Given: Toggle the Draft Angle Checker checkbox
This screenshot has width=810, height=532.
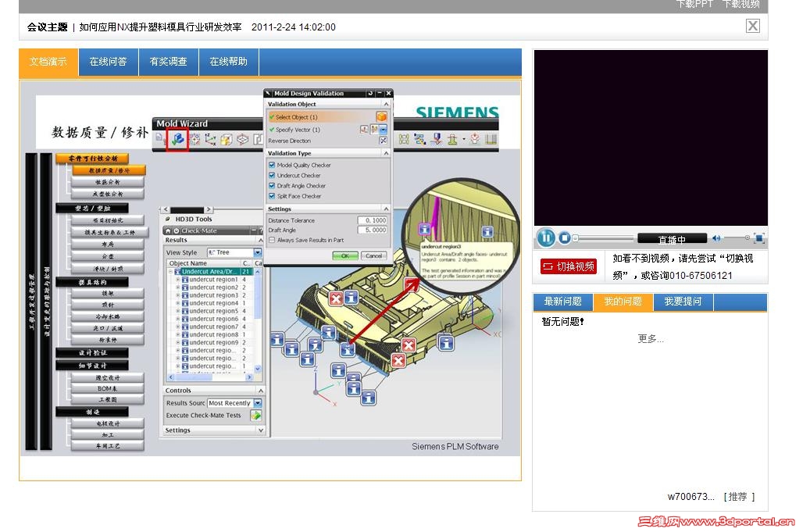Looking at the screenshot, I should 272,185.
